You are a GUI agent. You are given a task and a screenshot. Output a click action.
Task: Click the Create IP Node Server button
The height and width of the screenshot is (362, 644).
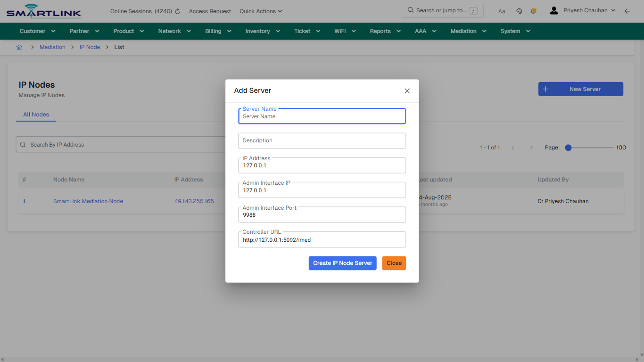tap(342, 263)
